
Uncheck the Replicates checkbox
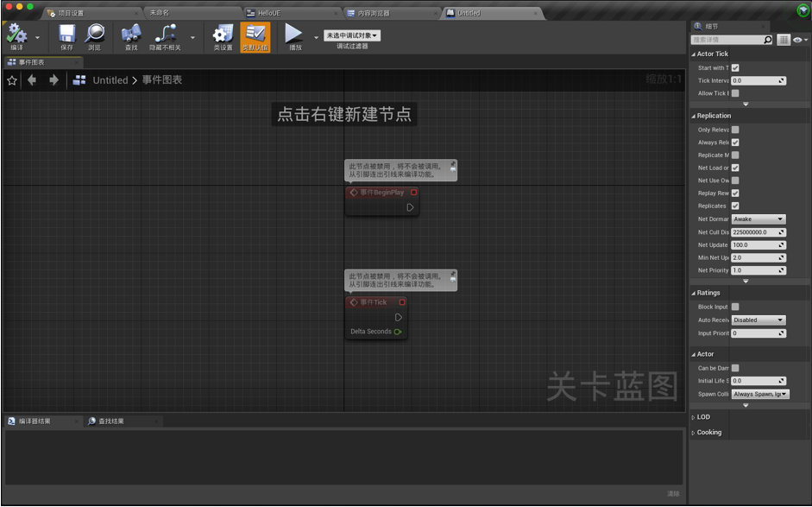tap(735, 206)
